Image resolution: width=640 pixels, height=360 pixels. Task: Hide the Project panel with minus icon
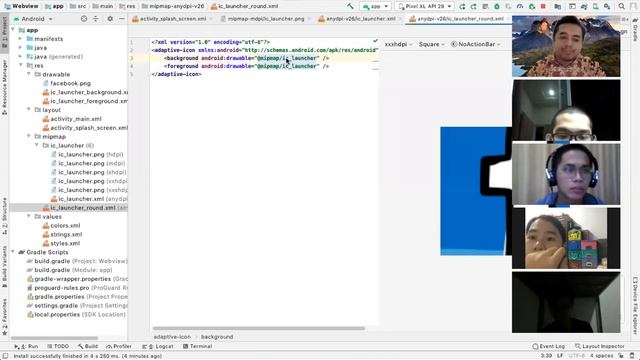(x=122, y=19)
